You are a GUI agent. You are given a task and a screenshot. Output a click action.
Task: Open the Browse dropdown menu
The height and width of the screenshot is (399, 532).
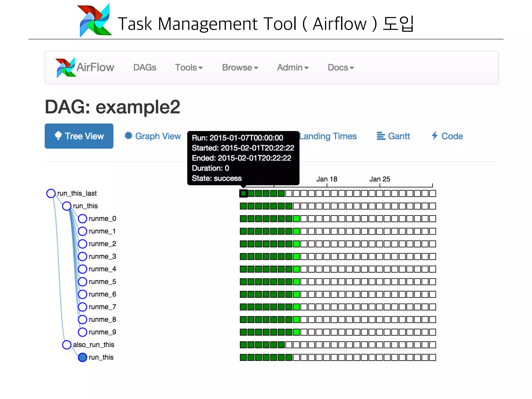tap(240, 68)
